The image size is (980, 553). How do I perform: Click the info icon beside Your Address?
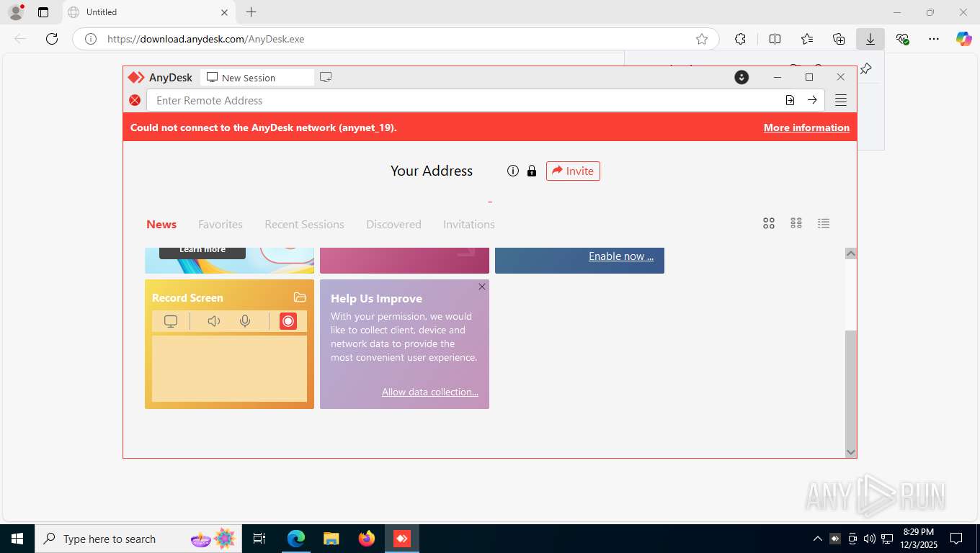(x=513, y=171)
